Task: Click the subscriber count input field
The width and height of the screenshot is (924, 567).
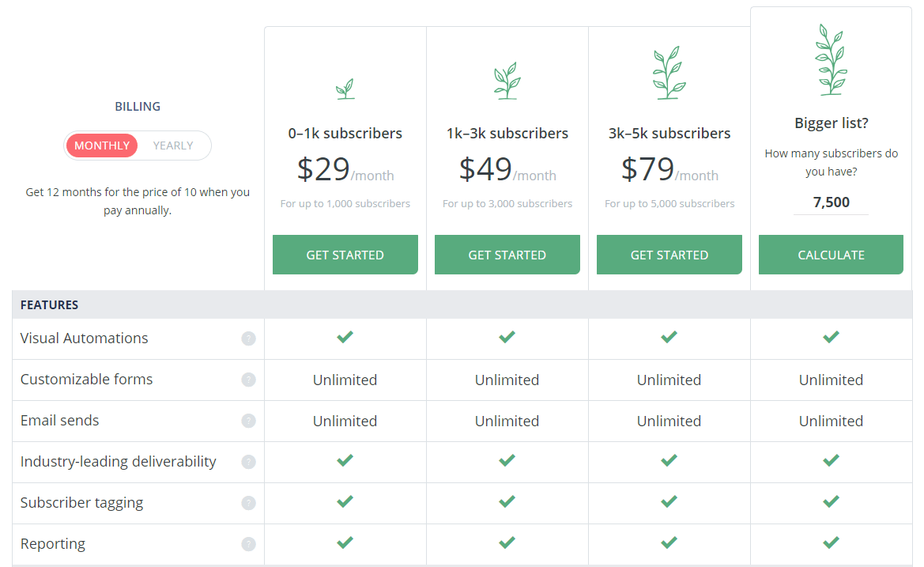Action: [x=831, y=202]
